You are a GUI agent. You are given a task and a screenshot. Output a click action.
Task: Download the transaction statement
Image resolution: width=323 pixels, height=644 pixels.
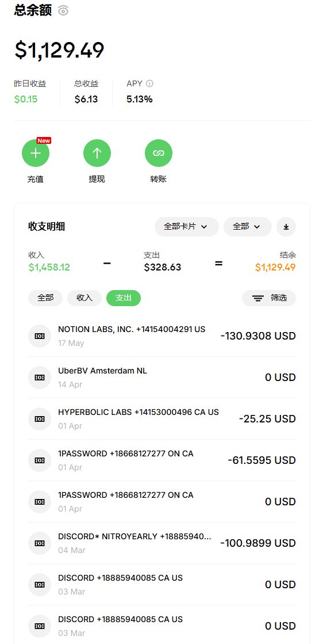click(x=286, y=227)
